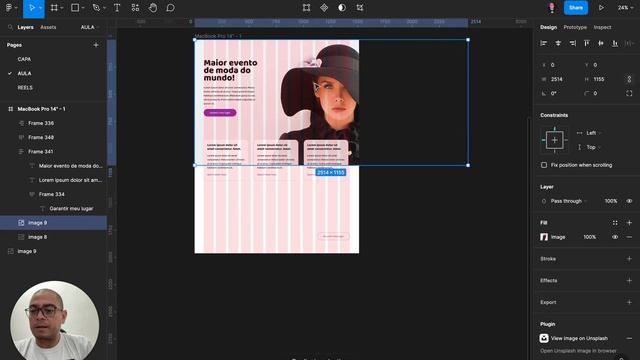Select the Hand tool
This screenshot has width=640, height=360.
pos(153,8)
